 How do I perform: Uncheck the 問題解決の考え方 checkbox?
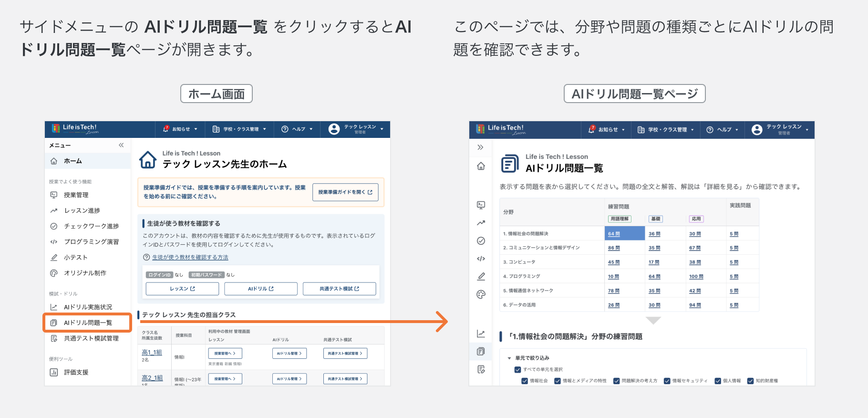click(x=616, y=381)
